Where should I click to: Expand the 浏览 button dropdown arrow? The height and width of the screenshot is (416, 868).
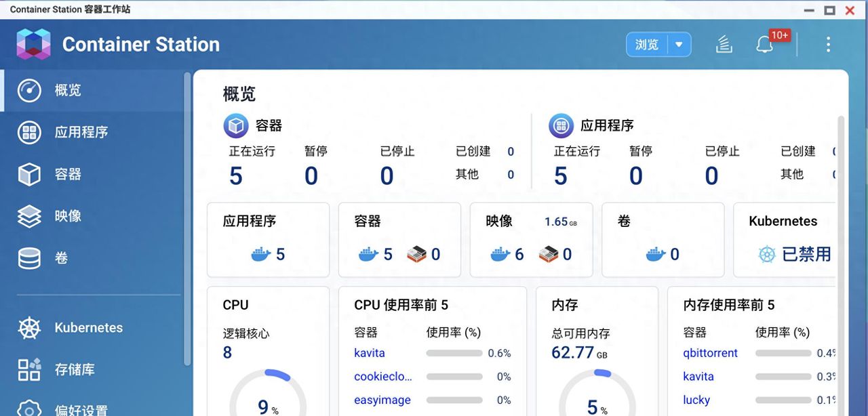(679, 43)
